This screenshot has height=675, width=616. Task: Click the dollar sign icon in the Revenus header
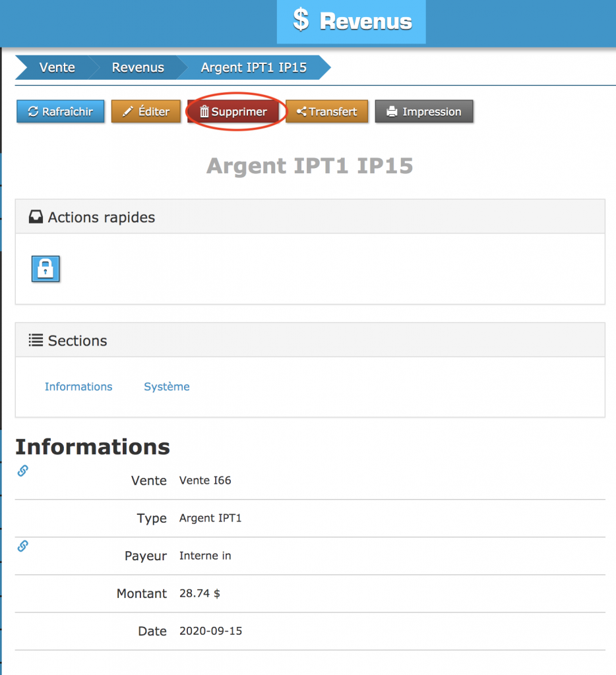(301, 20)
